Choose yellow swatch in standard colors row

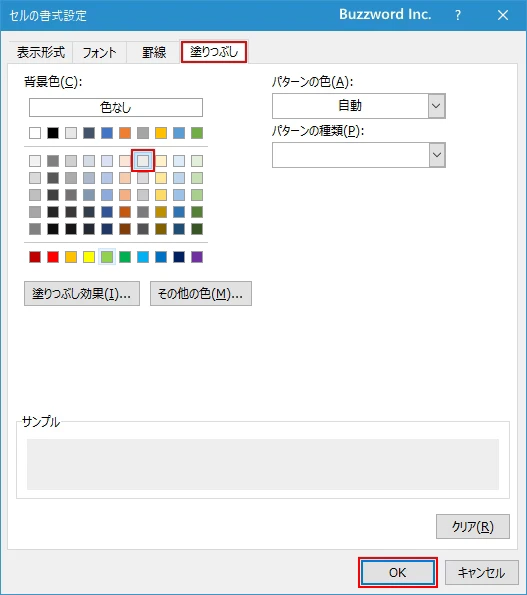click(89, 257)
